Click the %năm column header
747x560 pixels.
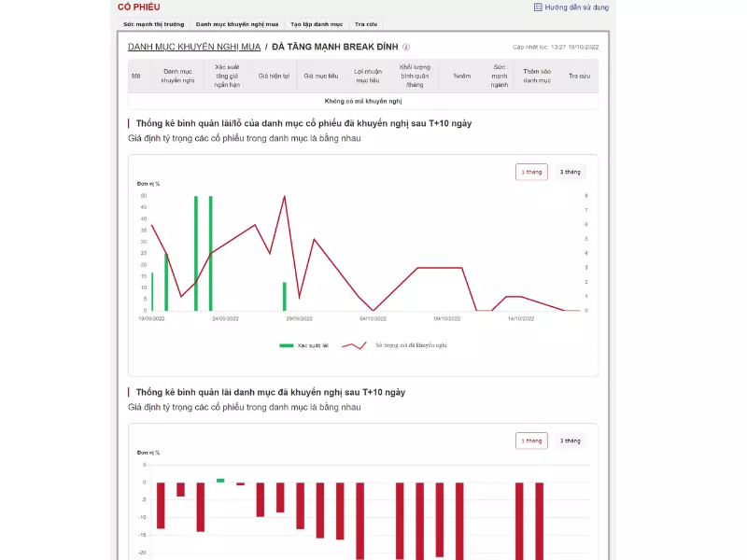coord(462,76)
